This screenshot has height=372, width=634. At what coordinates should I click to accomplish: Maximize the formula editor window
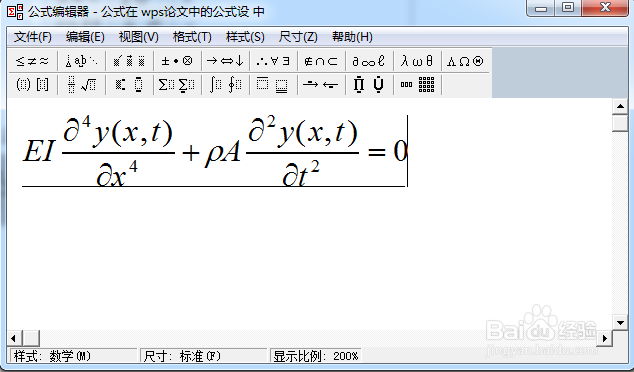tap(568, 8)
